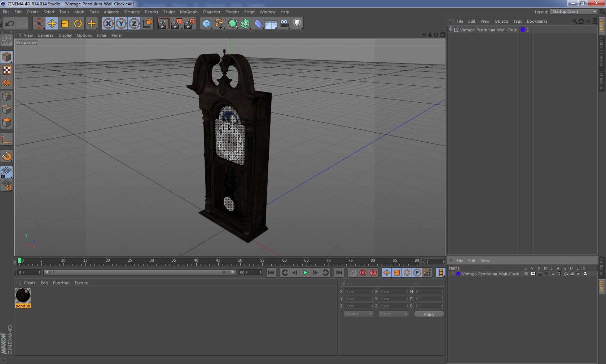The height and width of the screenshot is (364, 606).
Task: Render the active view
Action: click(163, 24)
